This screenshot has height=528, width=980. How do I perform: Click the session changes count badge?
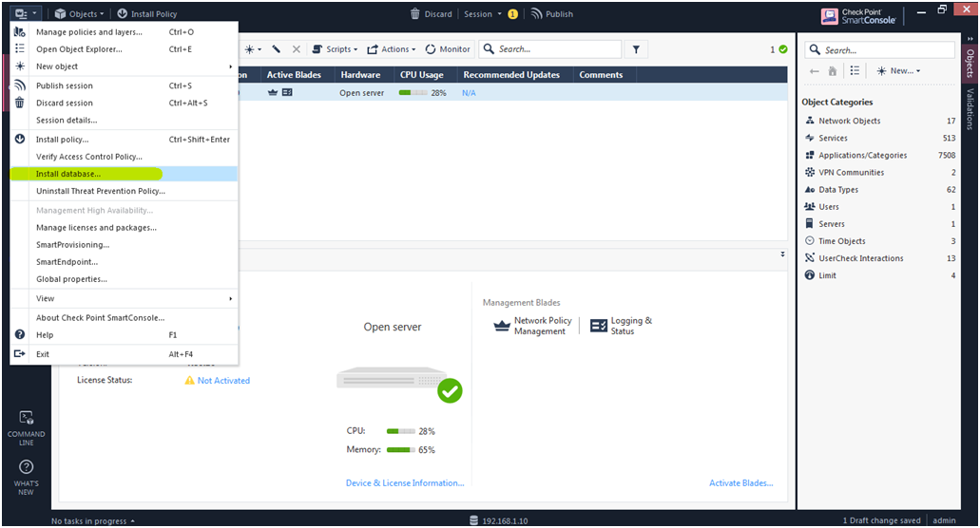tap(513, 13)
